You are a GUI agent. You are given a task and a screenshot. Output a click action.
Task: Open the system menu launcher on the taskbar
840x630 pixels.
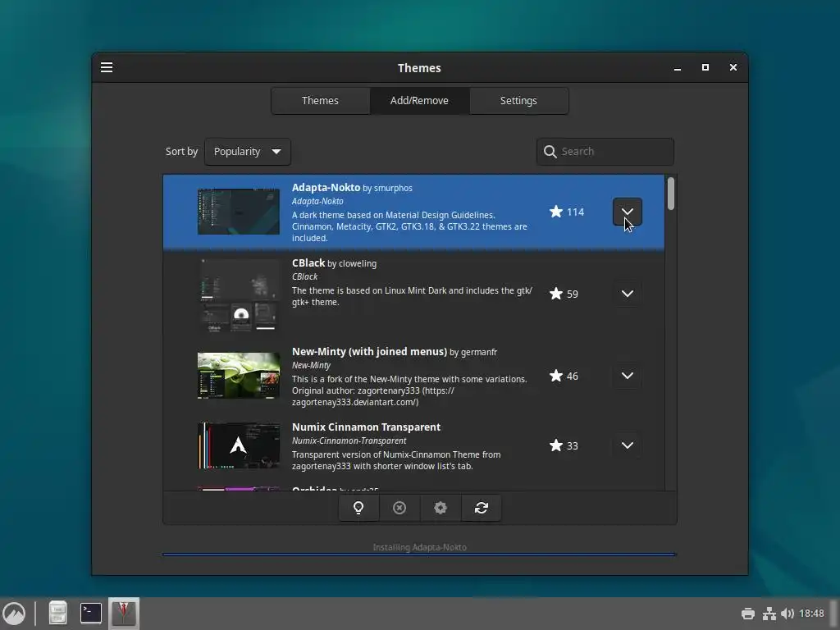14,614
